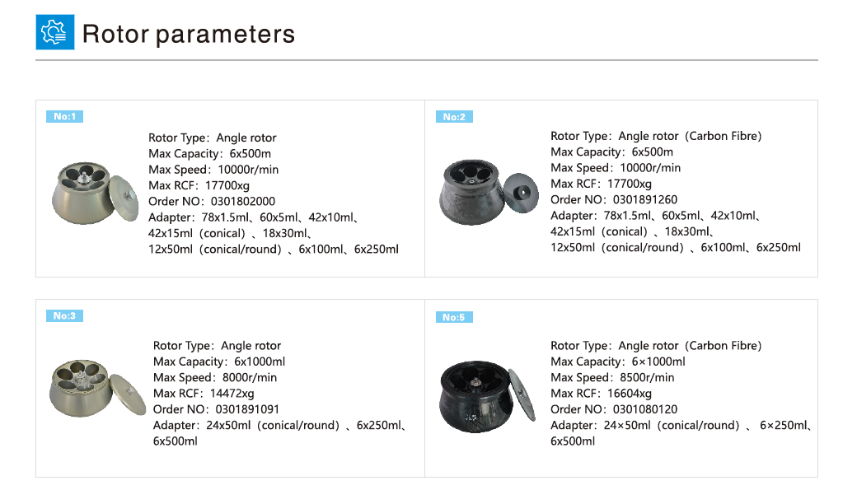Click the No:2 blue label badge
Image resolution: width=843 pixels, height=504 pixels.
click(x=454, y=116)
